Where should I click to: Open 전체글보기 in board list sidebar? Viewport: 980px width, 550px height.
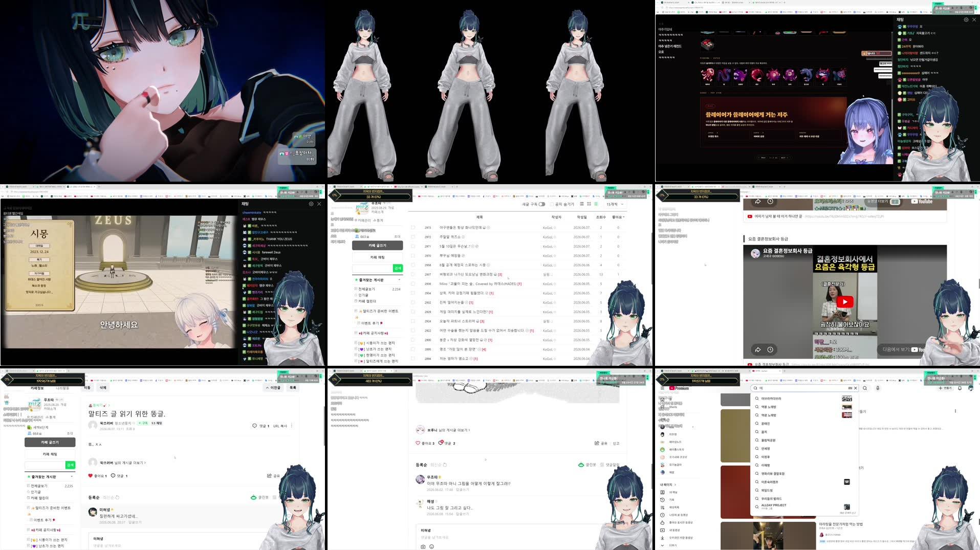(x=367, y=289)
